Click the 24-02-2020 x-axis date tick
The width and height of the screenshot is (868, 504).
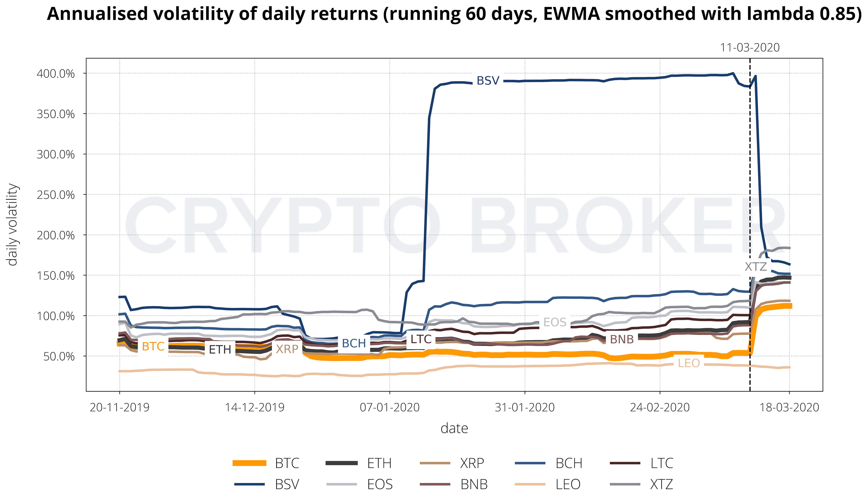click(660, 408)
